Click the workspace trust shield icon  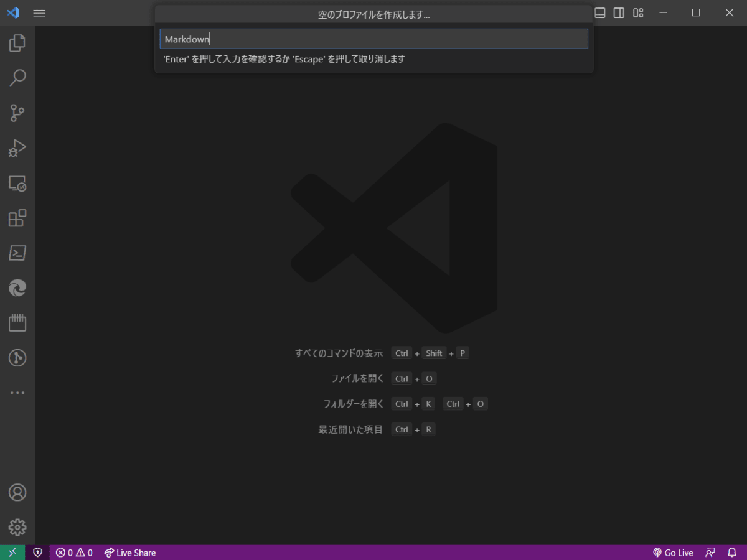click(x=38, y=553)
